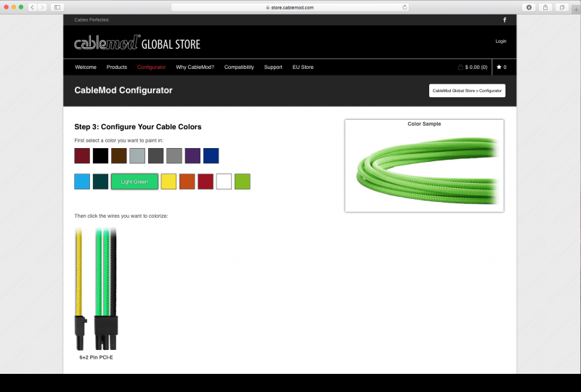581x392 pixels.
Task: Open a new tab with plus button
Action: (x=576, y=9)
